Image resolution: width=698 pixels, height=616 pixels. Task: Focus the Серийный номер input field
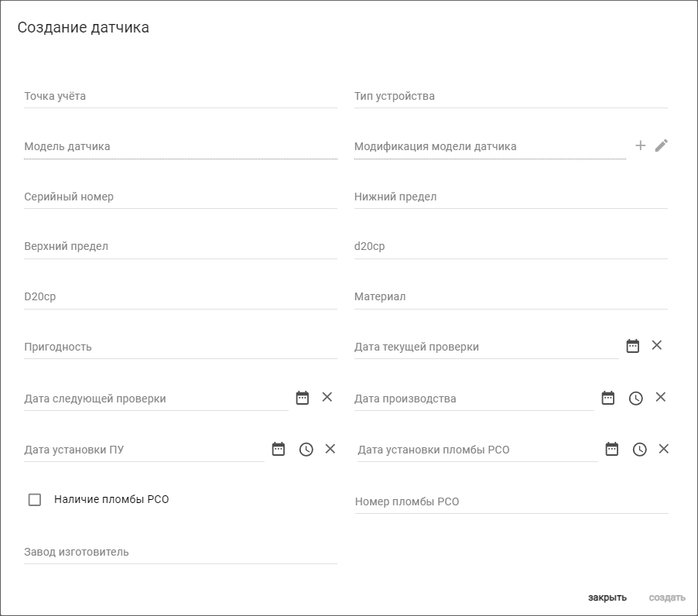coord(180,197)
